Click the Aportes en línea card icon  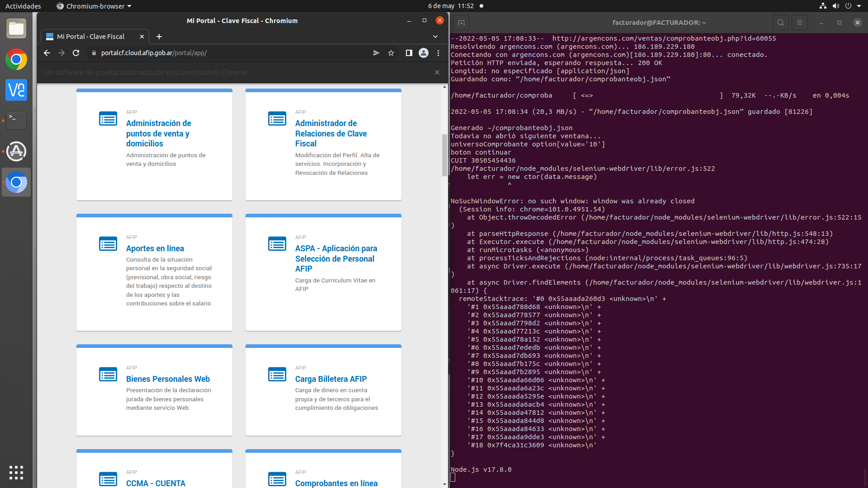108,244
